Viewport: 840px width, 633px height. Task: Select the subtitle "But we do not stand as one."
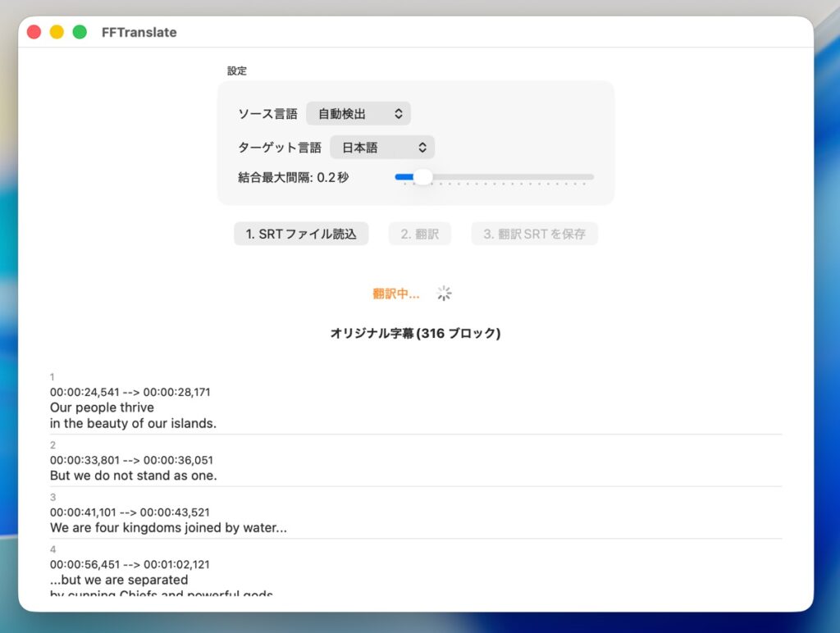tap(133, 475)
